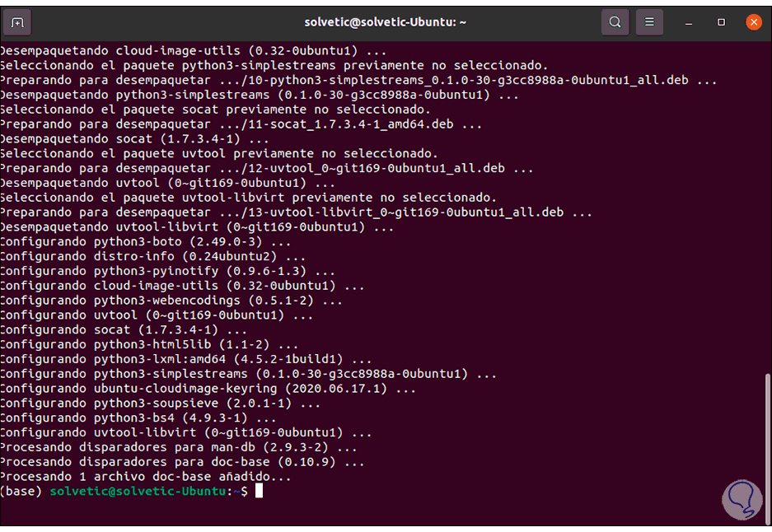Open a new terminal tab
772x532 pixels.
pos(17,22)
